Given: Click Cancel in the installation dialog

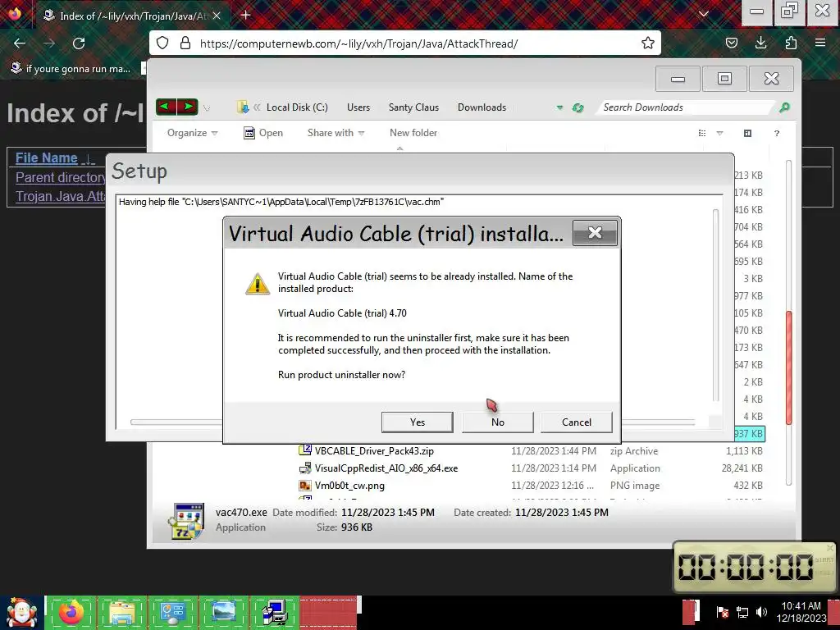Looking at the screenshot, I should [577, 422].
